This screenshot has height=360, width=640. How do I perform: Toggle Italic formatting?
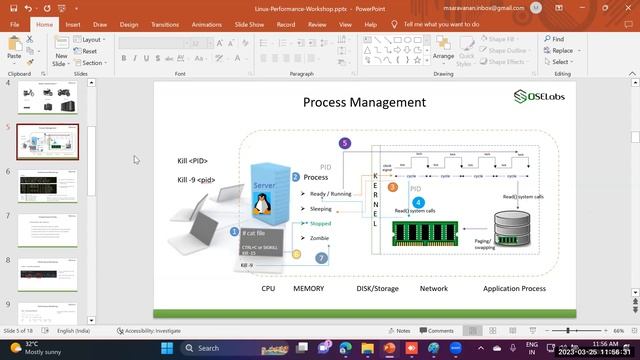point(135,59)
